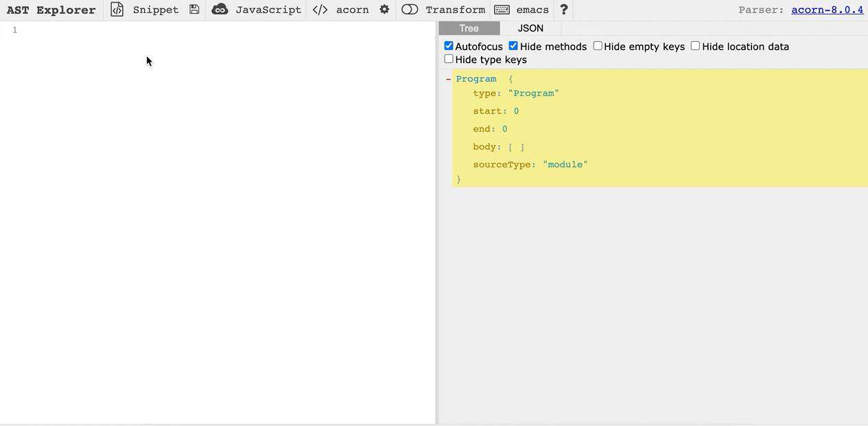Switch to the Tree tab
Image resolution: width=868 pixels, height=426 pixels.
pyautogui.click(x=469, y=28)
